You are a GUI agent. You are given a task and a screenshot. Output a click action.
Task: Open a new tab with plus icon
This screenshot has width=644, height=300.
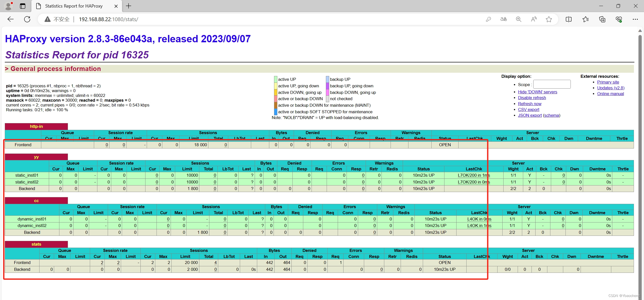[x=129, y=6]
